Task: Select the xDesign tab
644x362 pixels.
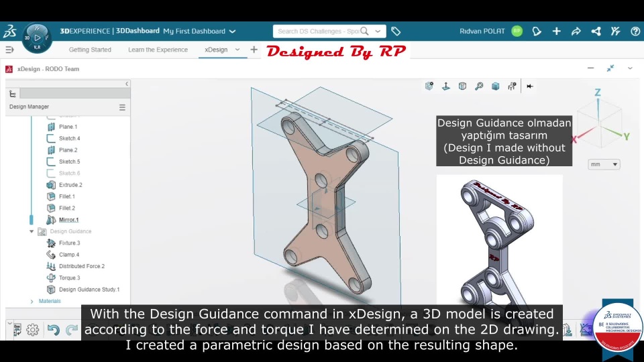Action: 216,50
